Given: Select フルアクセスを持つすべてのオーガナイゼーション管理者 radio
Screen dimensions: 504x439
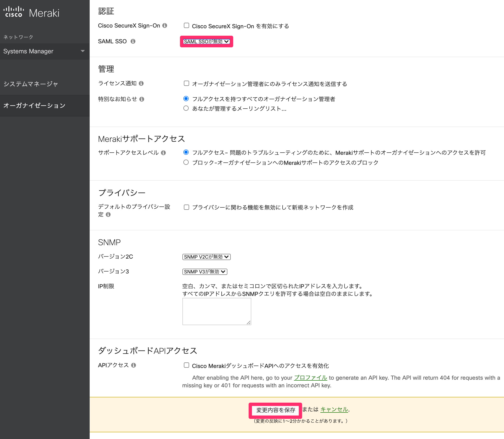Looking at the screenshot, I should click(186, 99).
